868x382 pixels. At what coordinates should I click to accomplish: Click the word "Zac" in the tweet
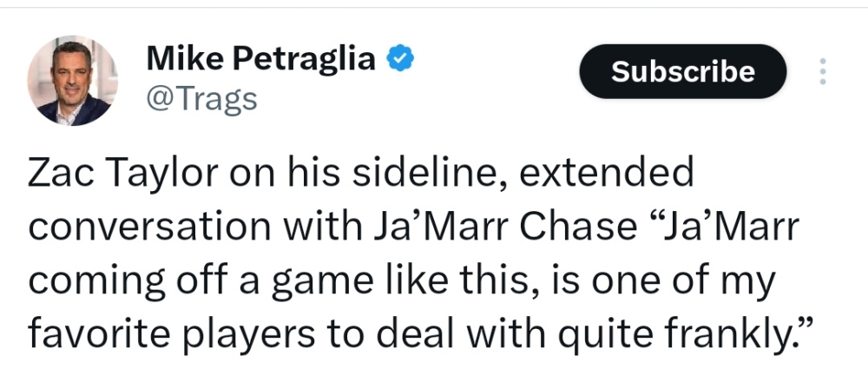click(x=56, y=175)
